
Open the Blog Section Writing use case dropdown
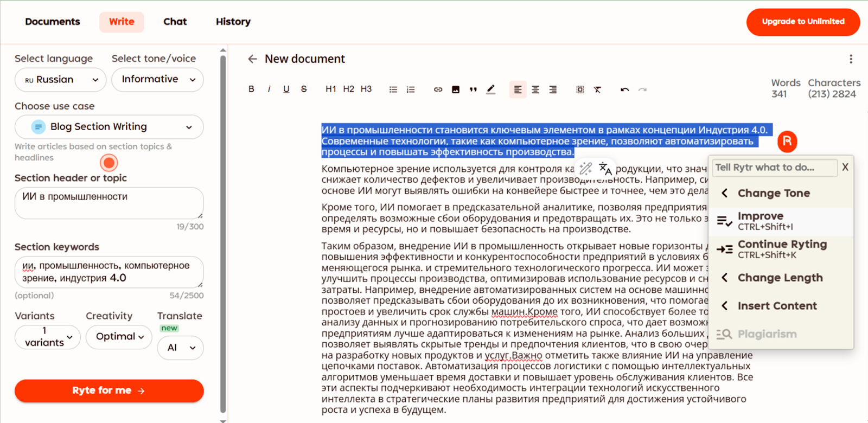click(109, 127)
